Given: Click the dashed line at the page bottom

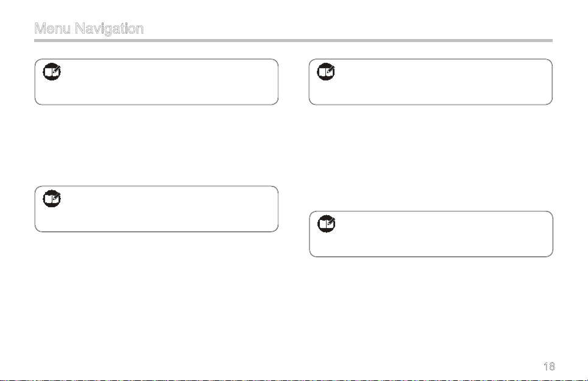Looking at the screenshot, I should pyautogui.click(x=294, y=380).
